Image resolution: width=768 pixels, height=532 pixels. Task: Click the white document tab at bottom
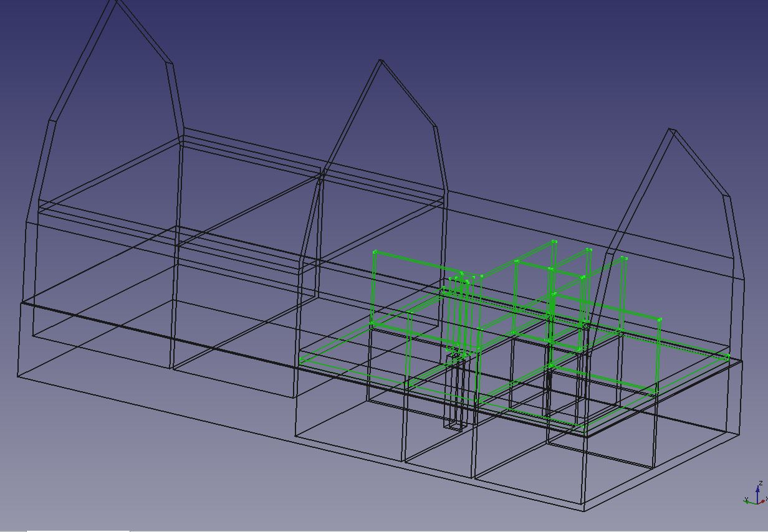tap(78, 530)
